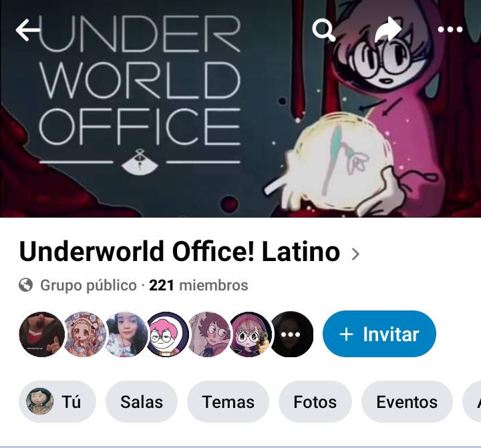Expand group details chevron beside title
The image size is (481, 448).
click(x=355, y=254)
